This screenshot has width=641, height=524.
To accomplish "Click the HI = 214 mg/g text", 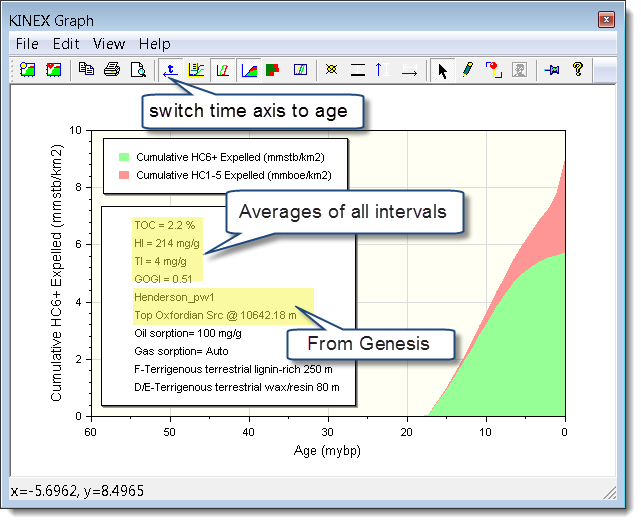I will [x=167, y=243].
